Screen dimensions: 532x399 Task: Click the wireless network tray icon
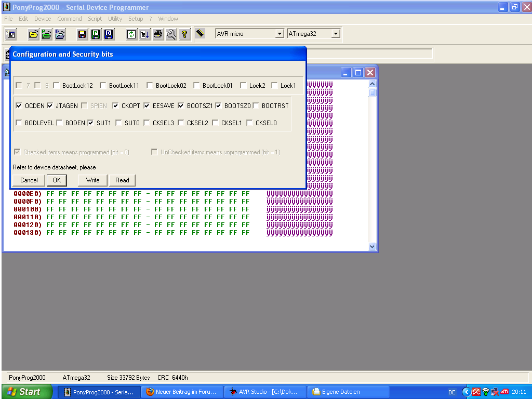tap(486, 392)
